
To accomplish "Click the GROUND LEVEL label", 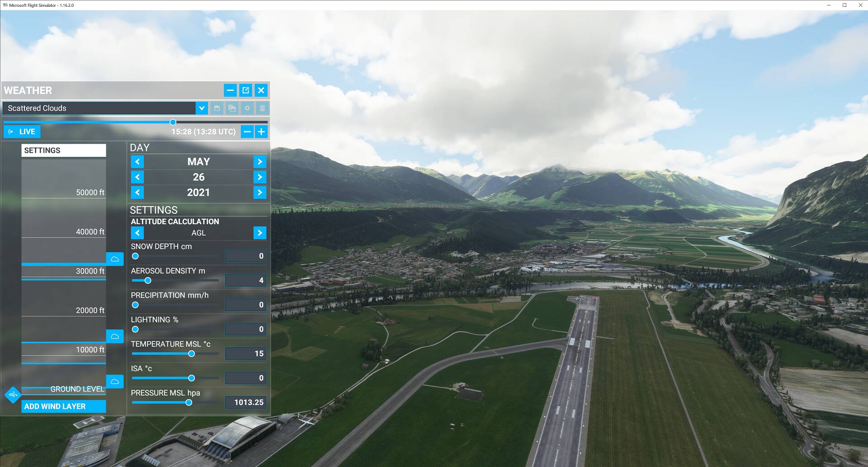I will pyautogui.click(x=77, y=389).
